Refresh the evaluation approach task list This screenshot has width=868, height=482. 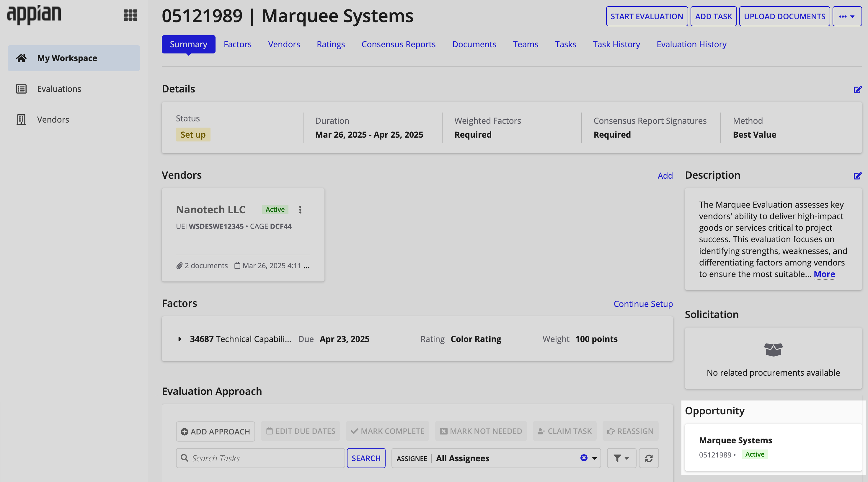coord(649,458)
